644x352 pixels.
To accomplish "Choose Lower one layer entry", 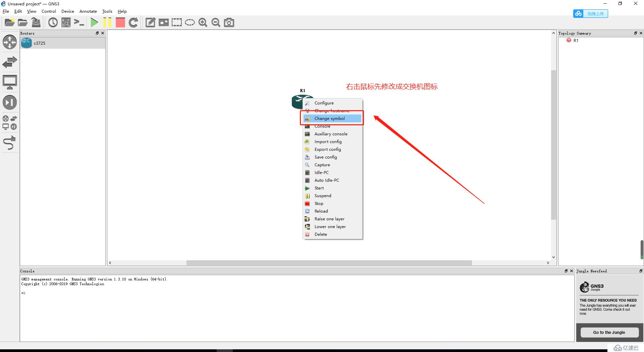I will click(x=332, y=227).
